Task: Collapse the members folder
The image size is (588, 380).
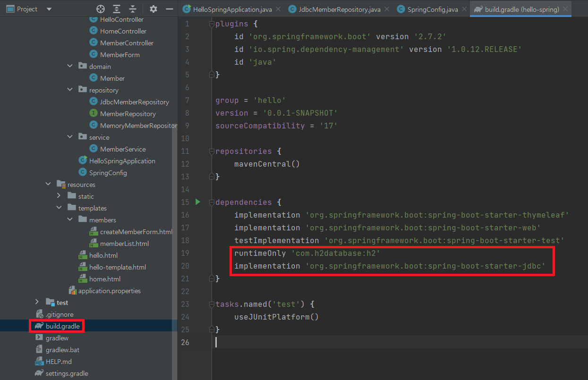Action: click(70, 220)
